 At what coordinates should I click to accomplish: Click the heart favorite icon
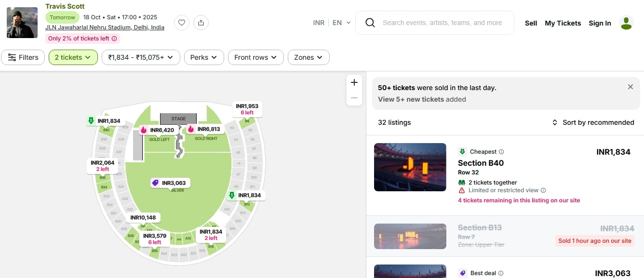pos(182,23)
